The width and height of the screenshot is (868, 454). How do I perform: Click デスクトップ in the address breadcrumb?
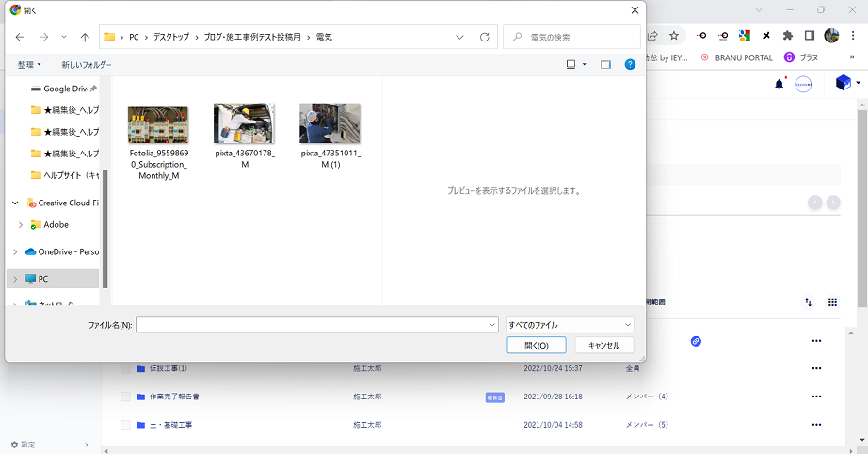click(171, 37)
